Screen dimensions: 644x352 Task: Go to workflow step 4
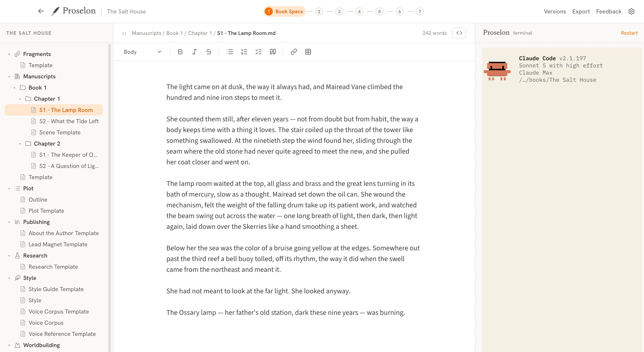coord(359,11)
